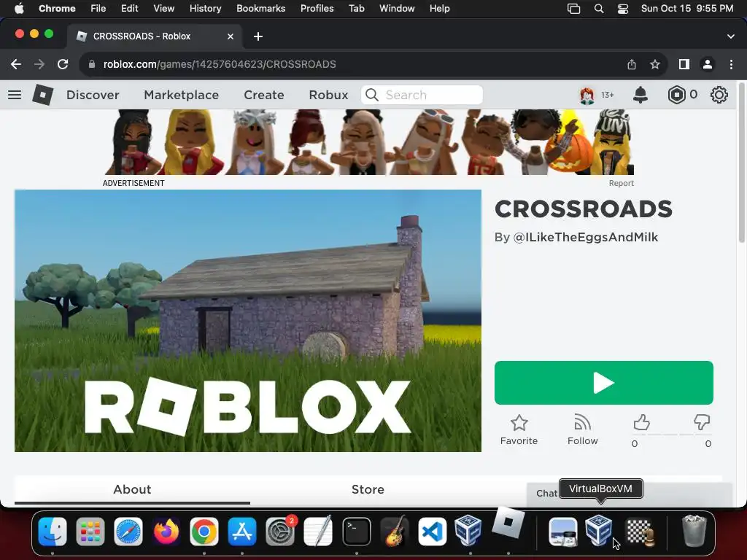Click the Roblox search field
The width and height of the screenshot is (747, 560).
coord(422,95)
